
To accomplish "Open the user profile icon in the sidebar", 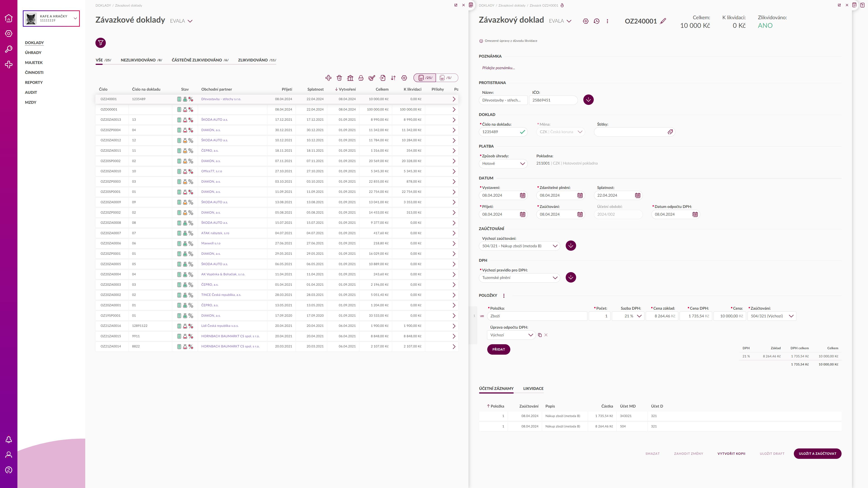I will click(x=9, y=455).
